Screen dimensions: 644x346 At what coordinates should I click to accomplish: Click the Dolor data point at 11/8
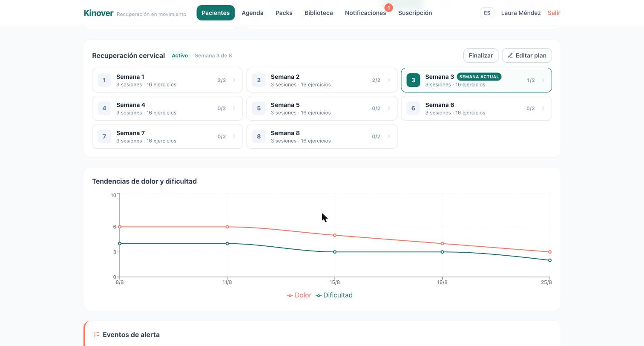(227, 227)
